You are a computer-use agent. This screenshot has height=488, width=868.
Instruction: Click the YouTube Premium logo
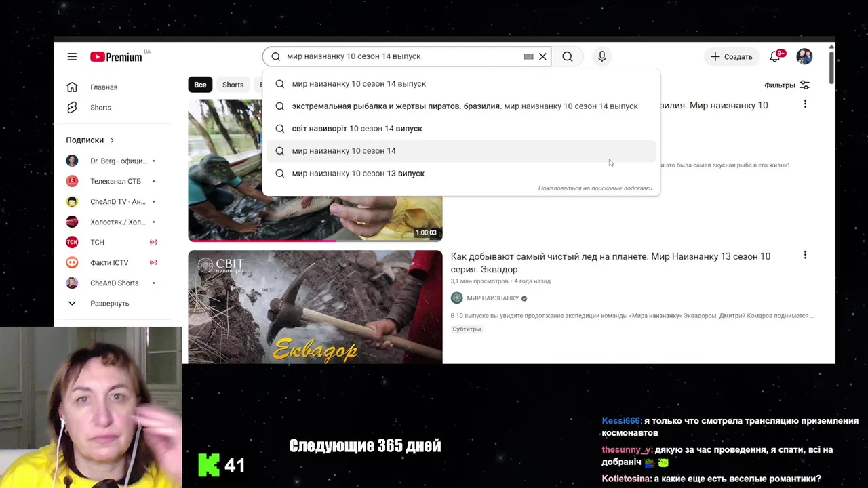point(116,57)
